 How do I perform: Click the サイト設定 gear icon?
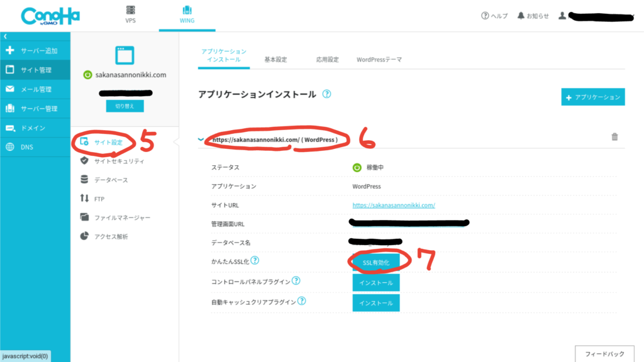pos(84,141)
